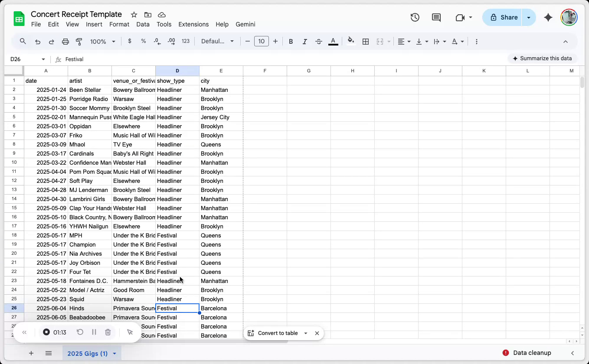Open the Insert menu
This screenshot has height=364, width=589.
coord(94,24)
